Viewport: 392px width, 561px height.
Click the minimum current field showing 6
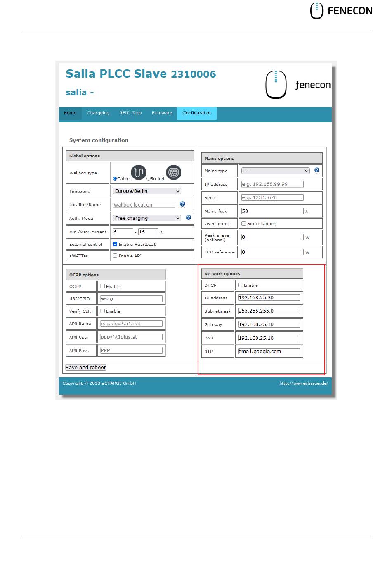(x=123, y=232)
